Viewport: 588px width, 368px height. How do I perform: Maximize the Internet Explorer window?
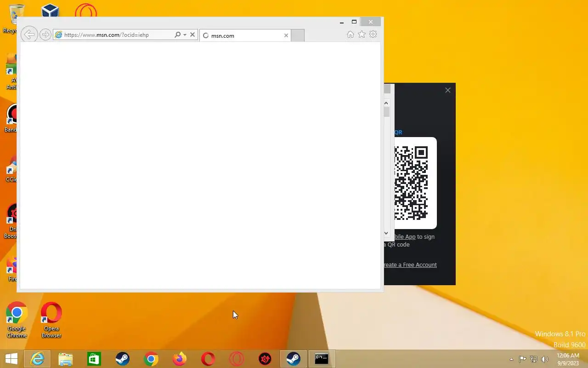point(354,22)
